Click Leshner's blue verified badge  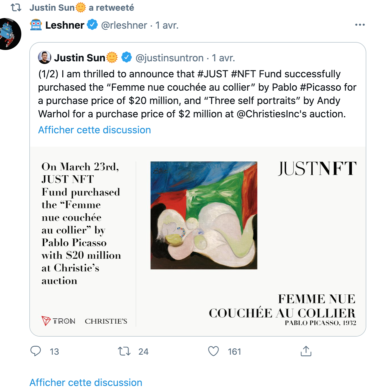[92, 25]
